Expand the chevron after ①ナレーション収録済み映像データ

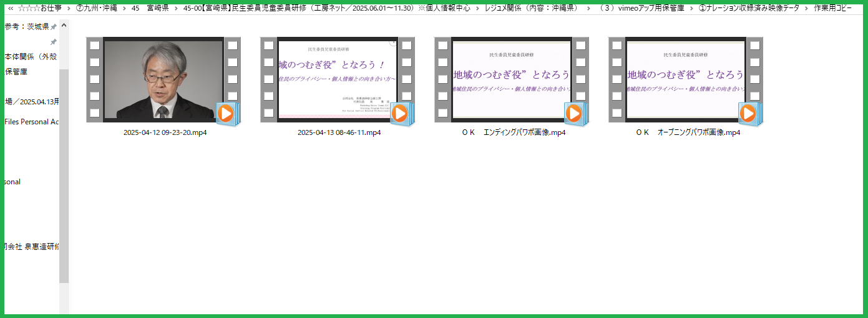[806, 7]
